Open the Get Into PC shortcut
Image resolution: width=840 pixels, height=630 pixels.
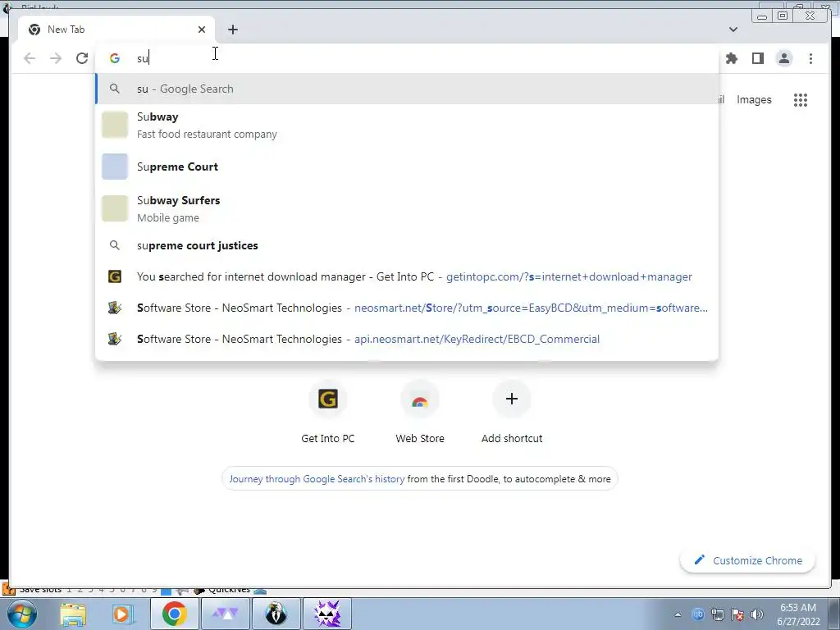[x=328, y=413]
